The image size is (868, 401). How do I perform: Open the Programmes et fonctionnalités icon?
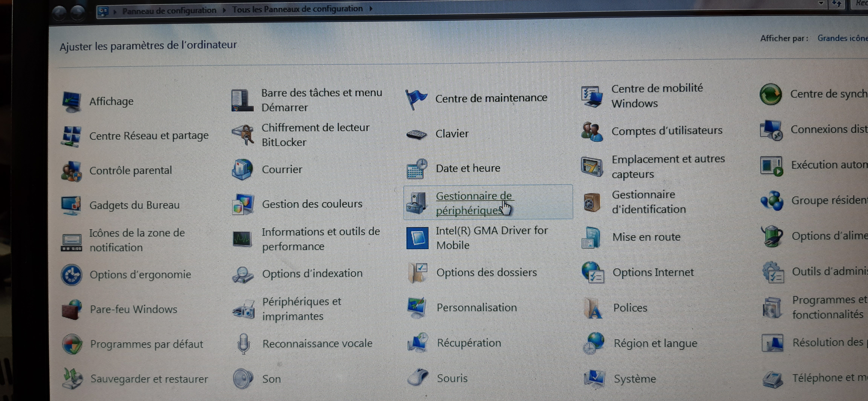pyautogui.click(x=772, y=308)
